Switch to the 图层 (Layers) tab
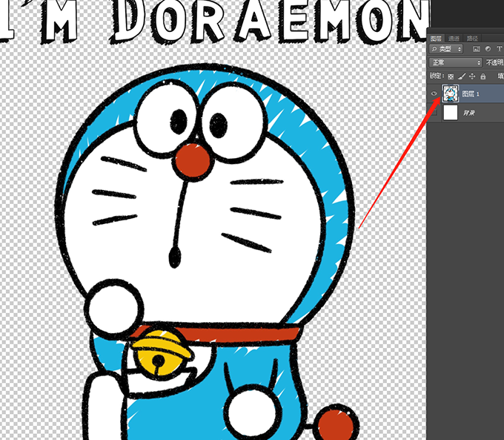This screenshot has height=440, width=504. (436, 39)
